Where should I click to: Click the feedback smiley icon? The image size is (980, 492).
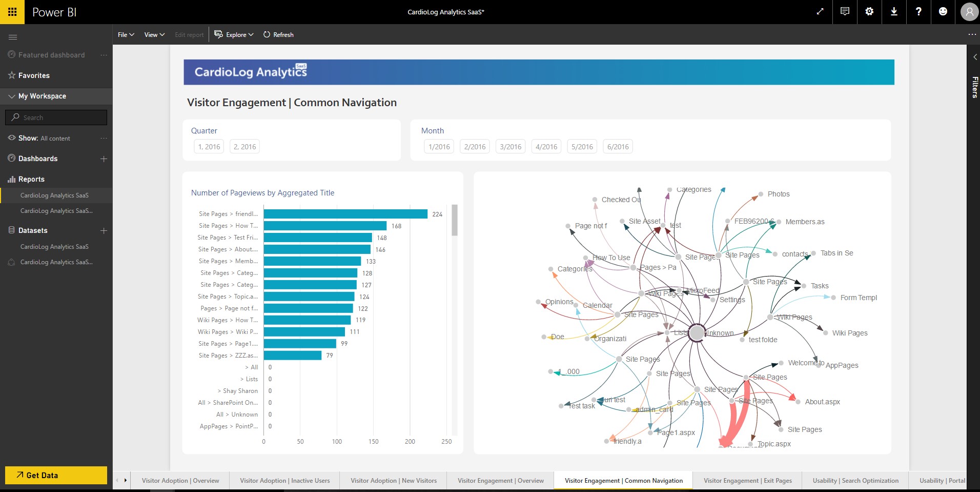[x=943, y=11]
